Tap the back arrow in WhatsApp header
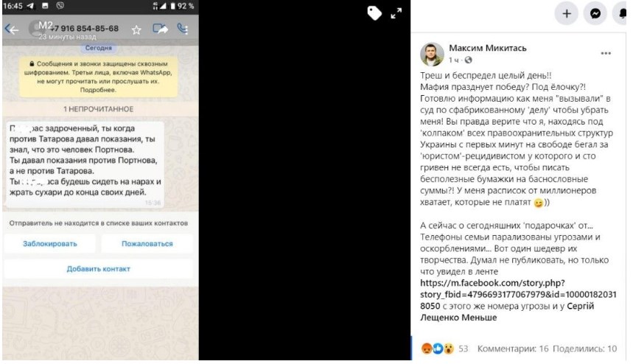Screen dimensions: 633x364 click(x=12, y=29)
